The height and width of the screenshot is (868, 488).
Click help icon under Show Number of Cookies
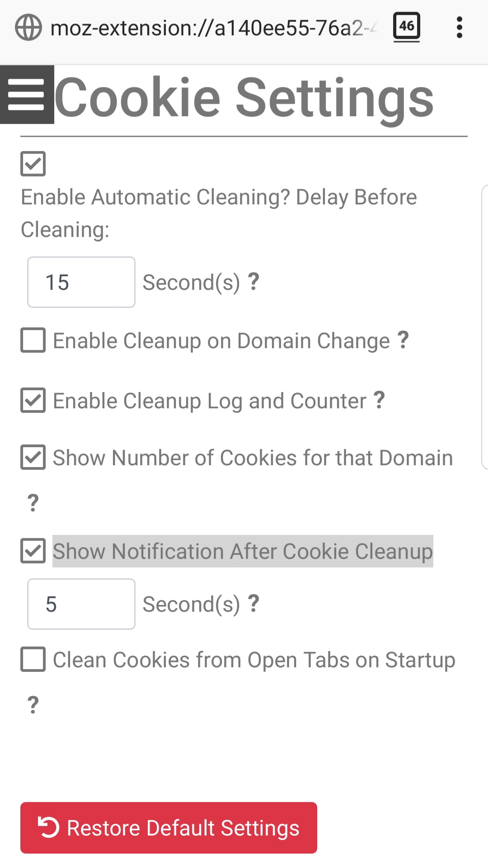point(33,502)
